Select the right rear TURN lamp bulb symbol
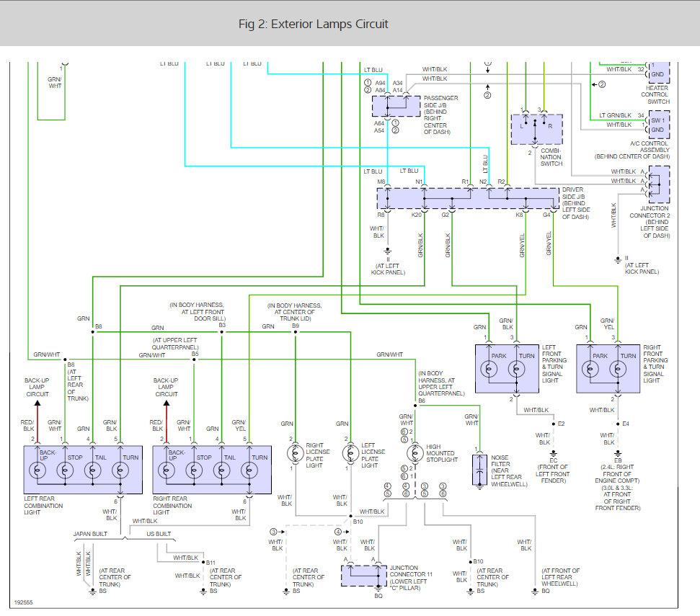The width and height of the screenshot is (700, 616). point(249,470)
